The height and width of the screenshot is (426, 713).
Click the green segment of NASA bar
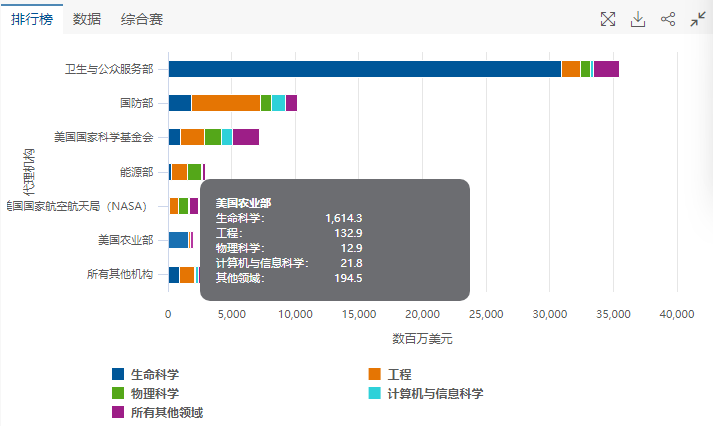[183, 206]
